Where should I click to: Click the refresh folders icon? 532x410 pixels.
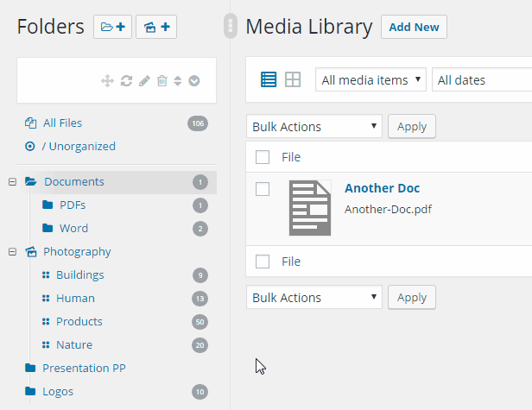click(126, 80)
